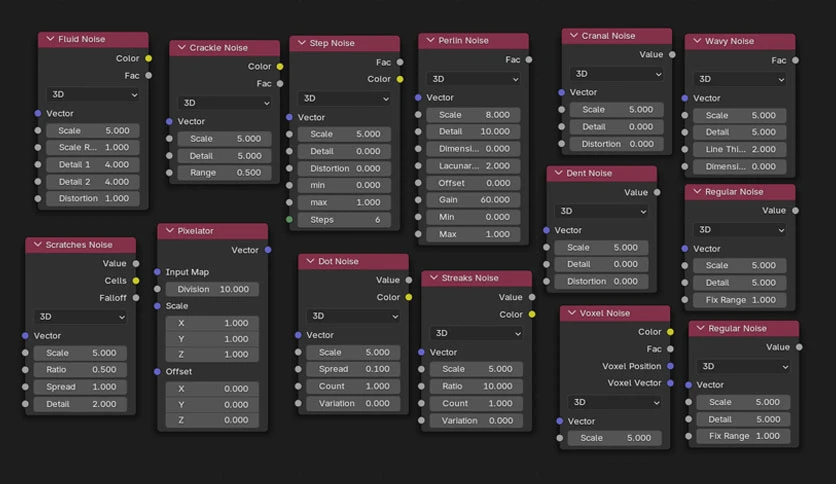Click the Gain 60.000 field in Perlin Noise
This screenshot has height=484, width=836.
pos(473,199)
